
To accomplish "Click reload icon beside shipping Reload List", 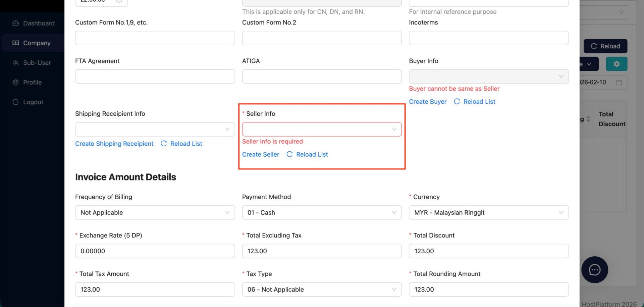I will 164,144.
